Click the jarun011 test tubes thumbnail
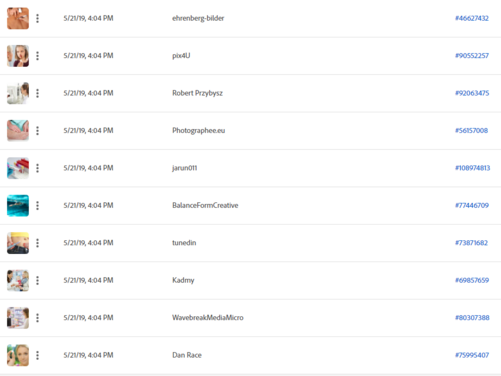 click(18, 168)
